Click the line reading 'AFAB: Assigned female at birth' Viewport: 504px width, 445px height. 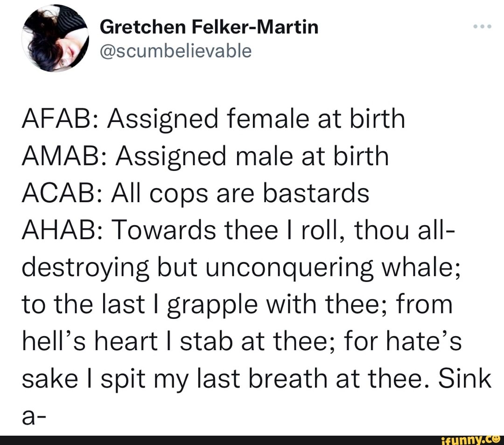[x=213, y=119]
